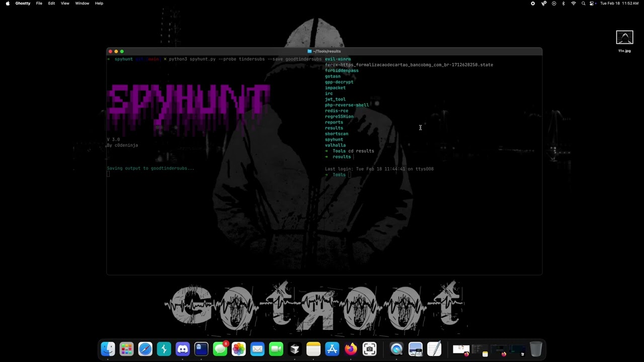The width and height of the screenshot is (644, 362).
Task: Click 'evil-winrm' in directory listing
Action: [338, 59]
